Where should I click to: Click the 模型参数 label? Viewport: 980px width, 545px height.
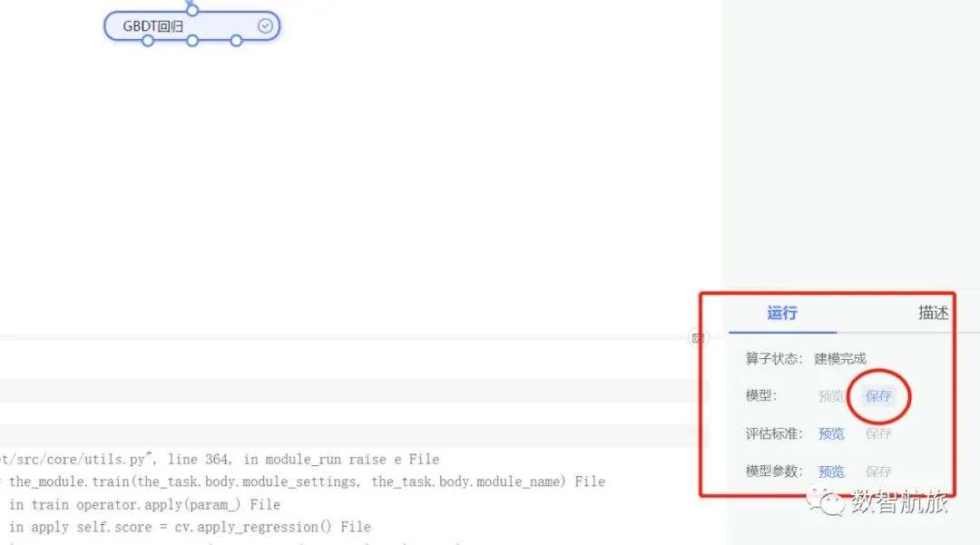pyautogui.click(x=774, y=472)
